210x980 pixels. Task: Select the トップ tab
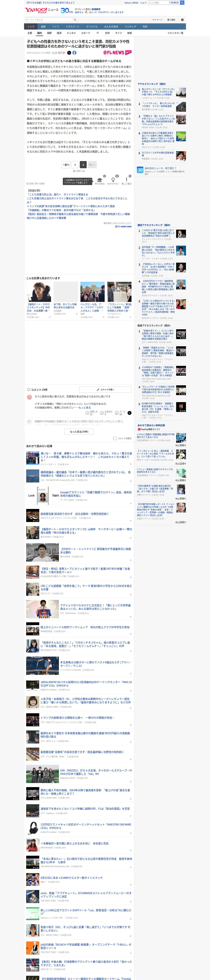(x=31, y=27)
